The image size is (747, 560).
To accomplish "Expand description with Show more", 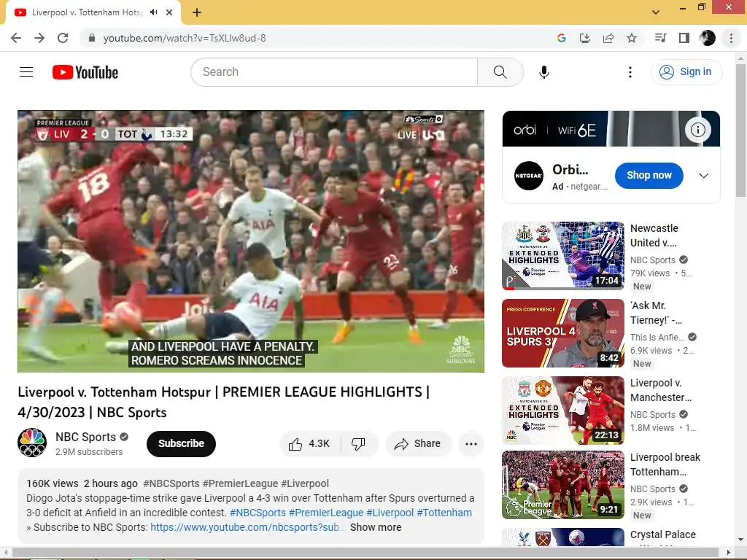I will point(376,527).
